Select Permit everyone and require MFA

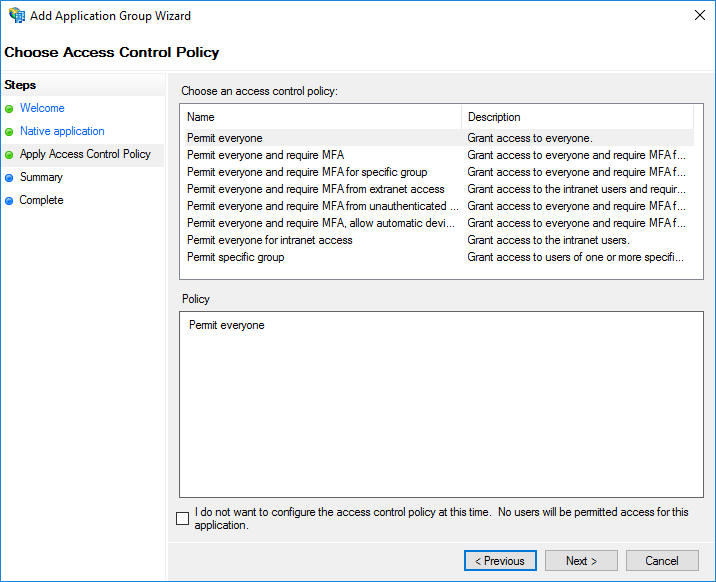pyautogui.click(x=265, y=155)
